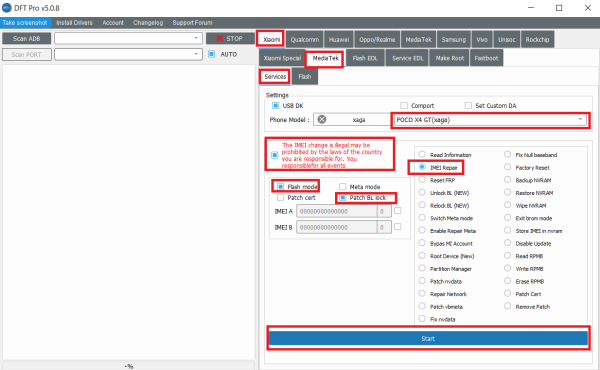The height and width of the screenshot is (370, 600).
Task: Open Take screenshot menu
Action: [25, 23]
